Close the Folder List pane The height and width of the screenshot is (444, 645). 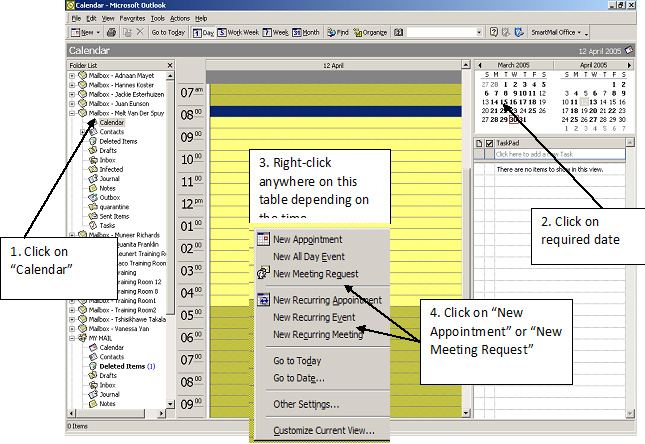click(169, 65)
